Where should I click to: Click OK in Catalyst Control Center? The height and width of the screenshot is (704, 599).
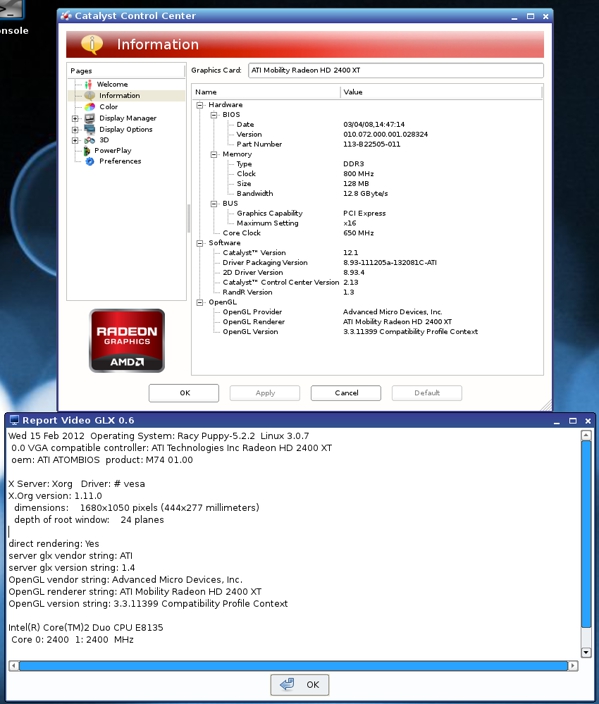184,393
